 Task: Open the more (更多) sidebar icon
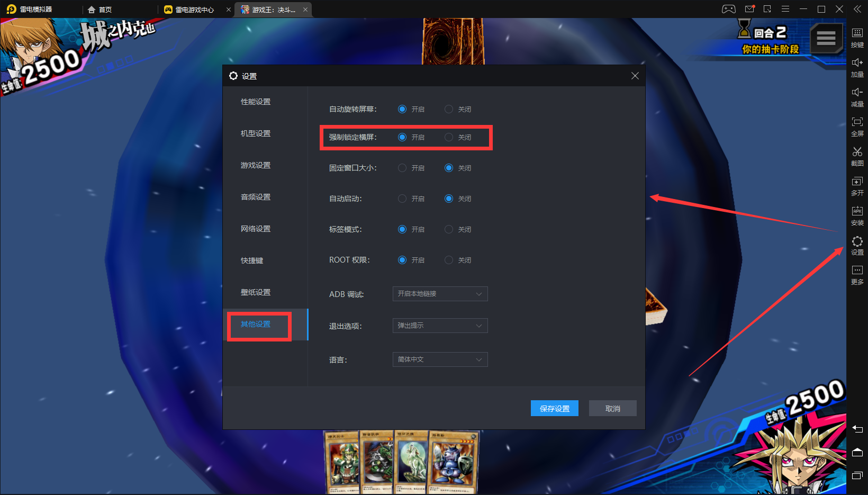pos(857,274)
